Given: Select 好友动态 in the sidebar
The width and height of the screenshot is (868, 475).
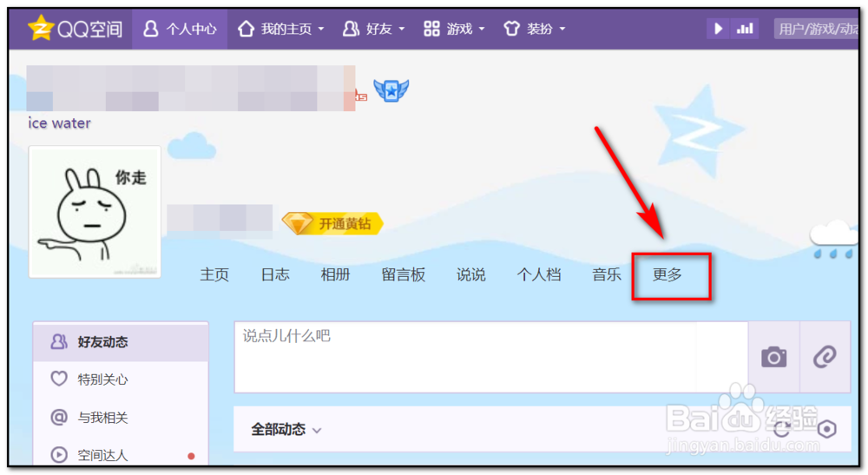Looking at the screenshot, I should [121, 342].
